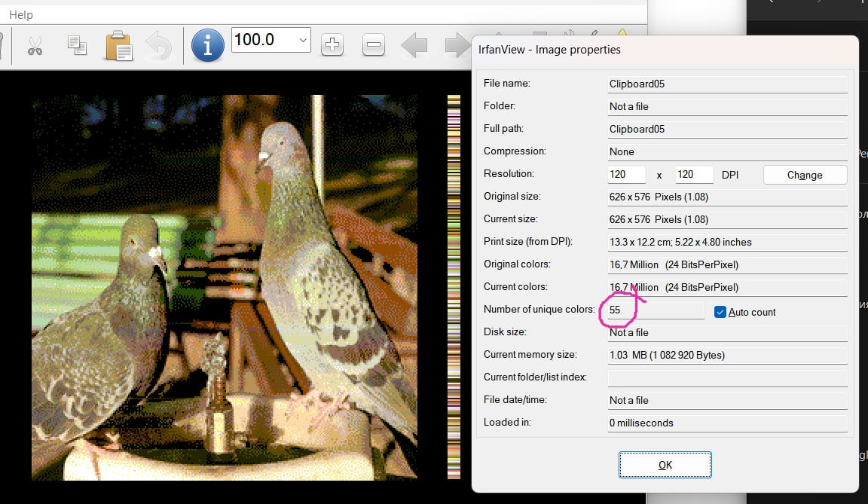Toggle the Auto count checkbox

(x=720, y=312)
